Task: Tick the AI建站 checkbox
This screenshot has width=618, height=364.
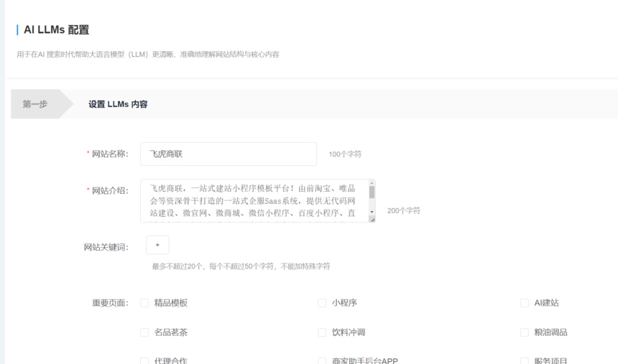Action: pyautogui.click(x=525, y=303)
